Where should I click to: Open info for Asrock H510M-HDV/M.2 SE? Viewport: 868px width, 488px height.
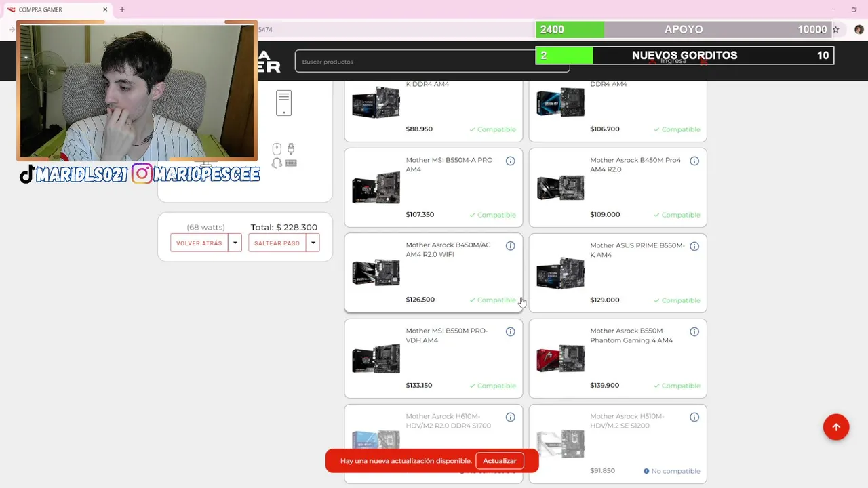tap(694, 417)
